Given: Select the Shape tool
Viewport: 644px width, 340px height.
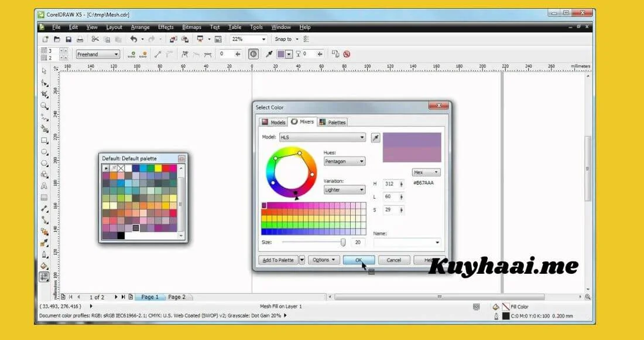Looking at the screenshot, I should pyautogui.click(x=44, y=83).
